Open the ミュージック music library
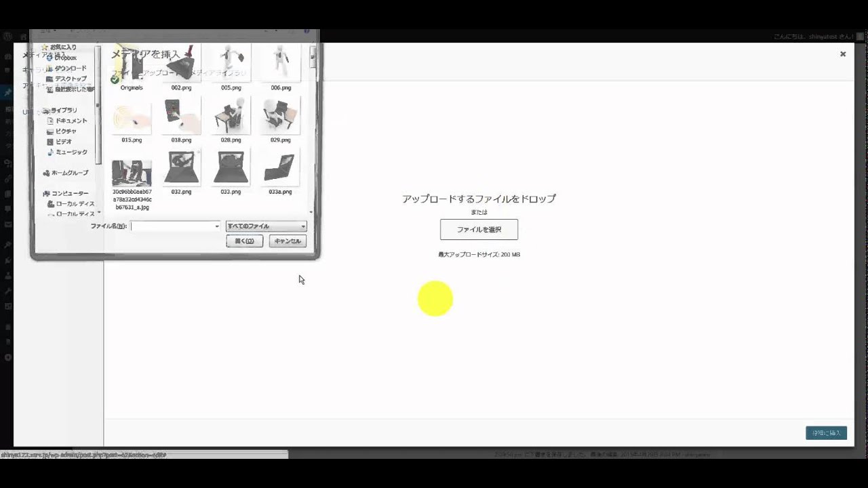Viewport: 868px width, 488px height. point(66,152)
